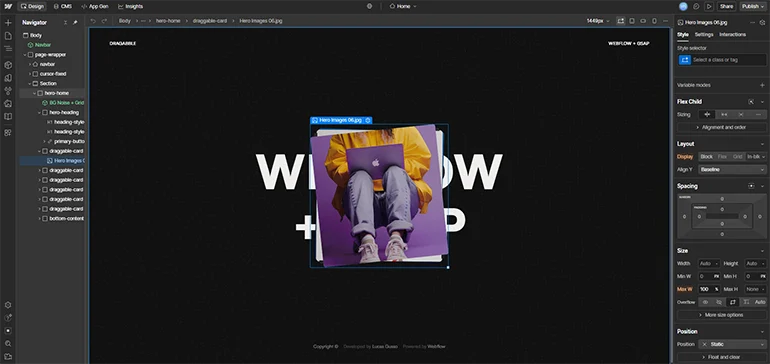Open the Insights tab
770x364 pixels.
click(x=131, y=6)
